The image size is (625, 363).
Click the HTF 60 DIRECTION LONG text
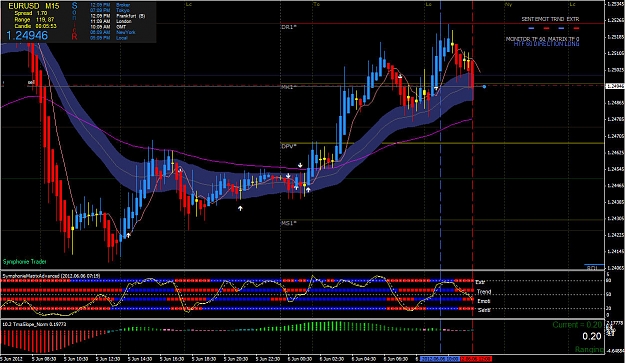pos(546,44)
